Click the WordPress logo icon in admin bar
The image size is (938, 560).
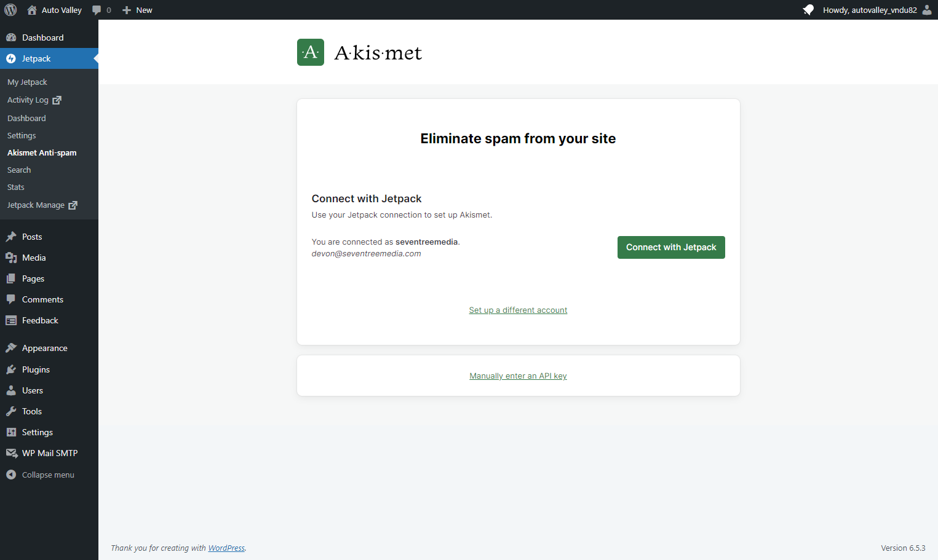pyautogui.click(x=10, y=10)
